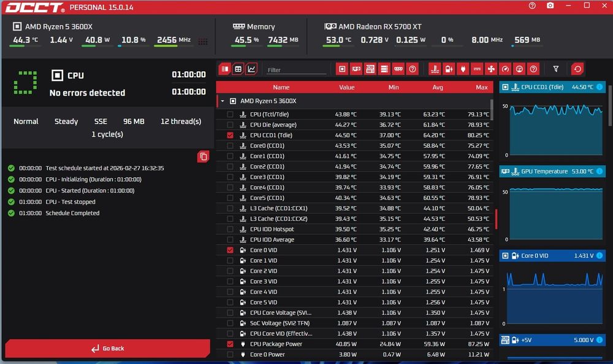Toggle the memory module sensors filter icon
613x364 pixels.
click(x=398, y=69)
